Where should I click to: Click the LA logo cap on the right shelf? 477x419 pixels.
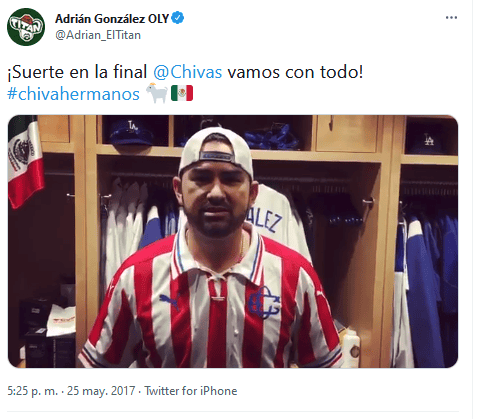428,142
